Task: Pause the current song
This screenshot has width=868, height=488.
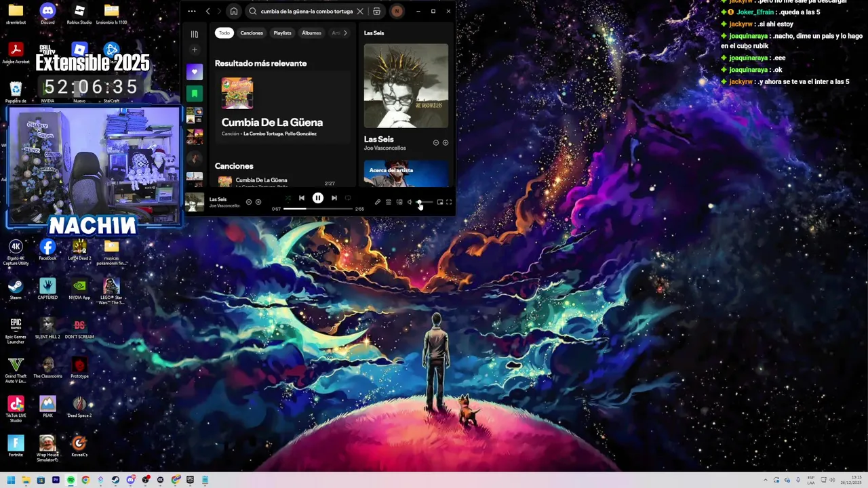Action: tap(318, 198)
